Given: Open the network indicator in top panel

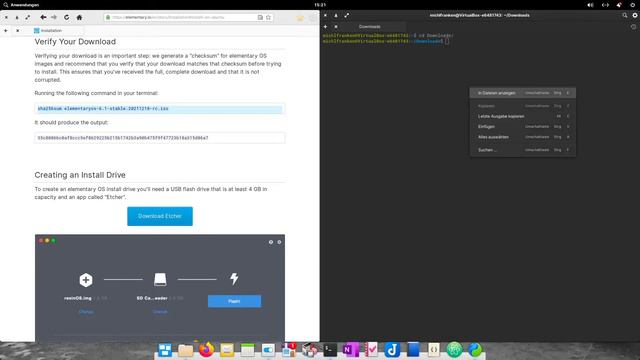Looking at the screenshot, I should coord(605,5).
